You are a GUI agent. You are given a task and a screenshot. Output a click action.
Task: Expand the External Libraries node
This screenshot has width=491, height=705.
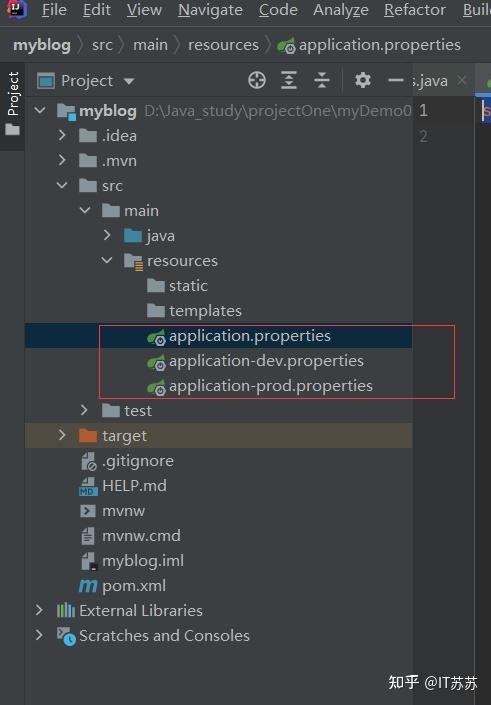point(39,610)
